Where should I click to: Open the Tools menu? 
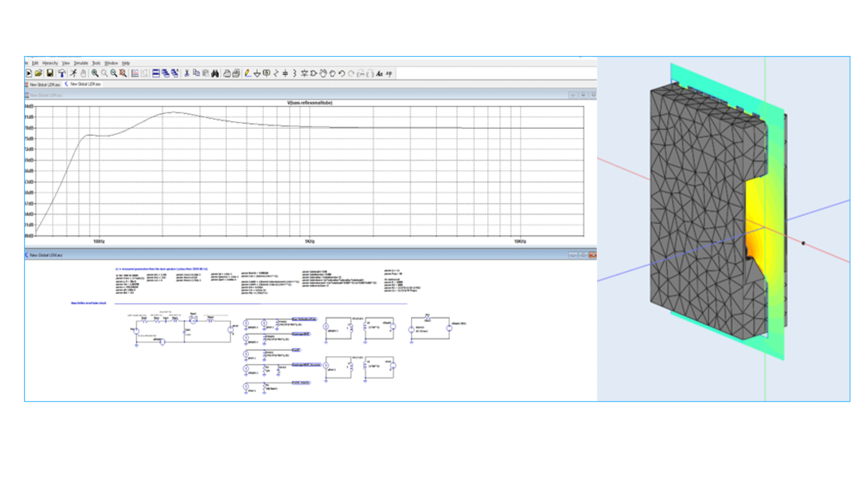click(x=96, y=63)
